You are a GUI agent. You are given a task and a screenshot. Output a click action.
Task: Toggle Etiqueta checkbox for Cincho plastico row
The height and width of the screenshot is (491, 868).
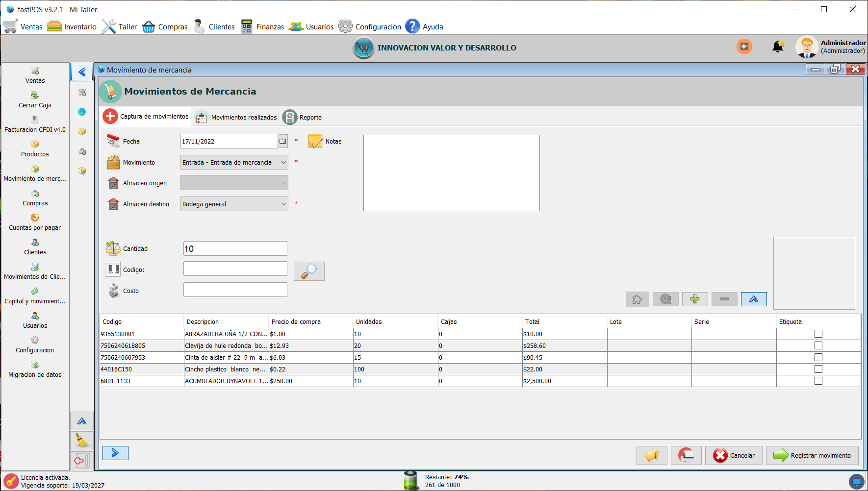pos(818,369)
